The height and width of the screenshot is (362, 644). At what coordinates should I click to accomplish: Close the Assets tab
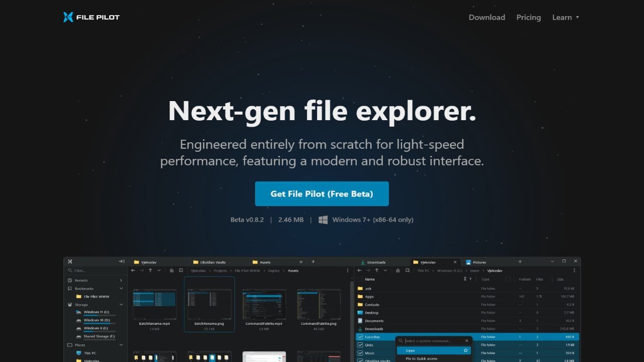coord(301,262)
